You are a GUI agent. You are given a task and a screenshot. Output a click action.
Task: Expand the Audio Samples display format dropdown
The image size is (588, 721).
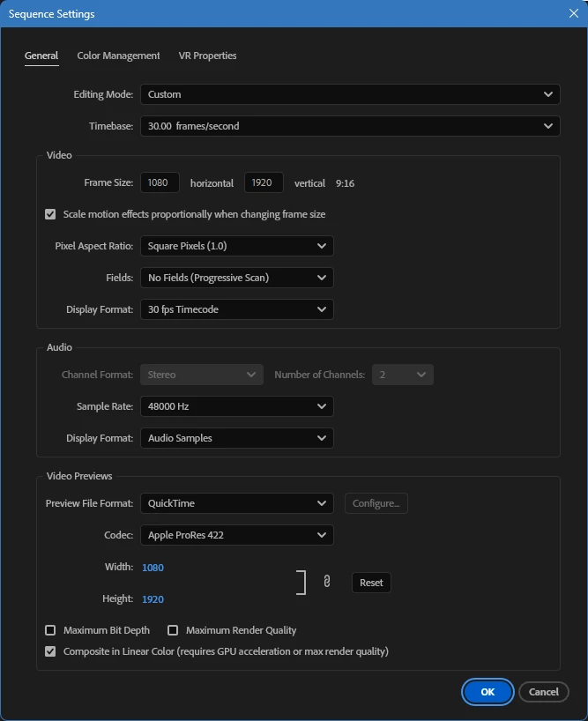[x=237, y=438]
